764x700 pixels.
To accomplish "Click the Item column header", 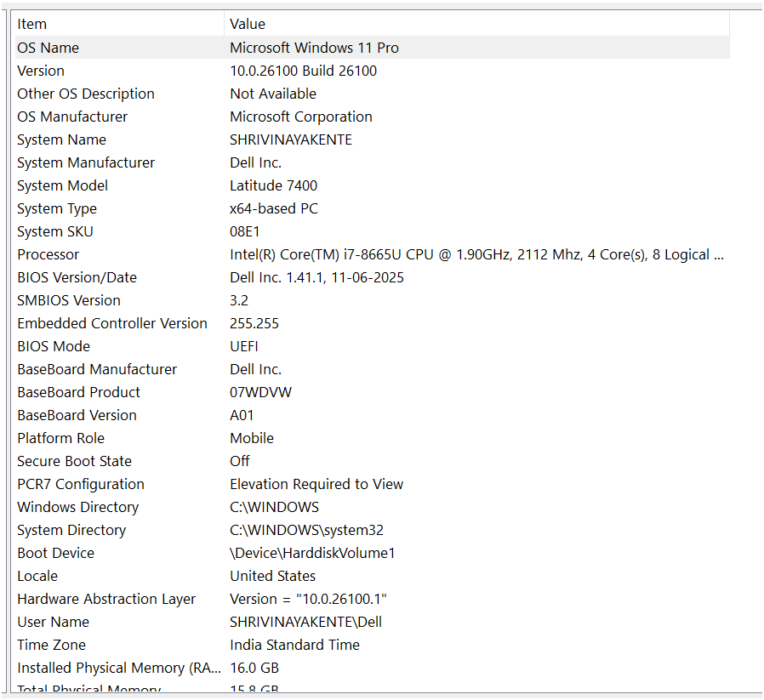I will click(119, 24).
